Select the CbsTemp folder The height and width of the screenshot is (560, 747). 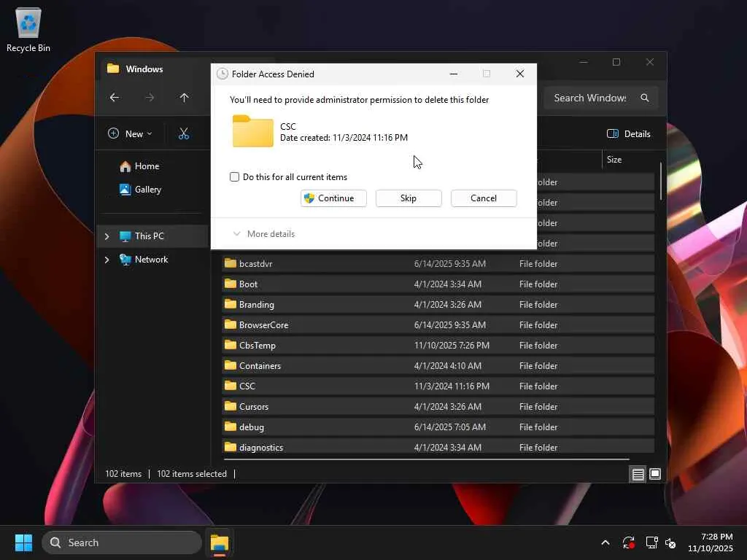(438, 346)
